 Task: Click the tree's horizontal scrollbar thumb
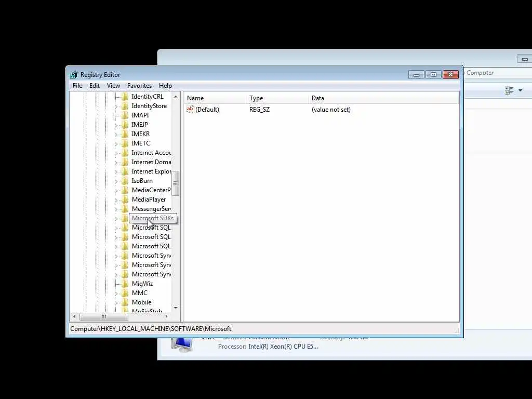tap(104, 316)
